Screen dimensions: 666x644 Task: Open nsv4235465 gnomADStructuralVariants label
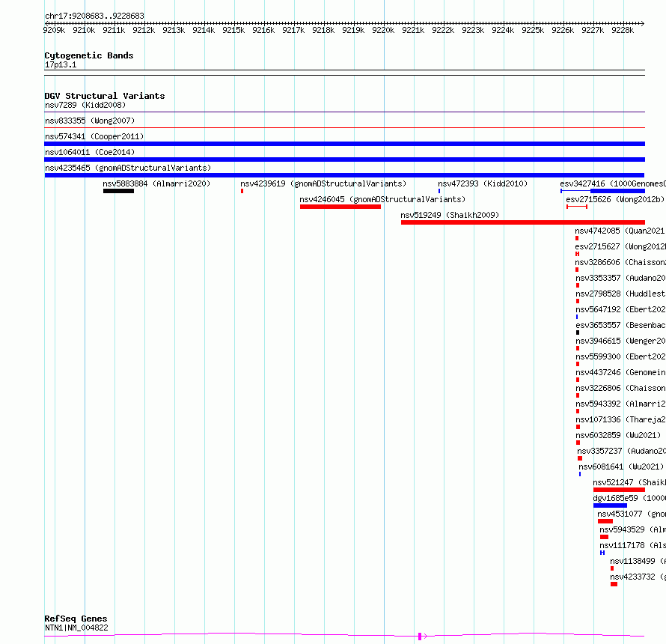(128, 168)
